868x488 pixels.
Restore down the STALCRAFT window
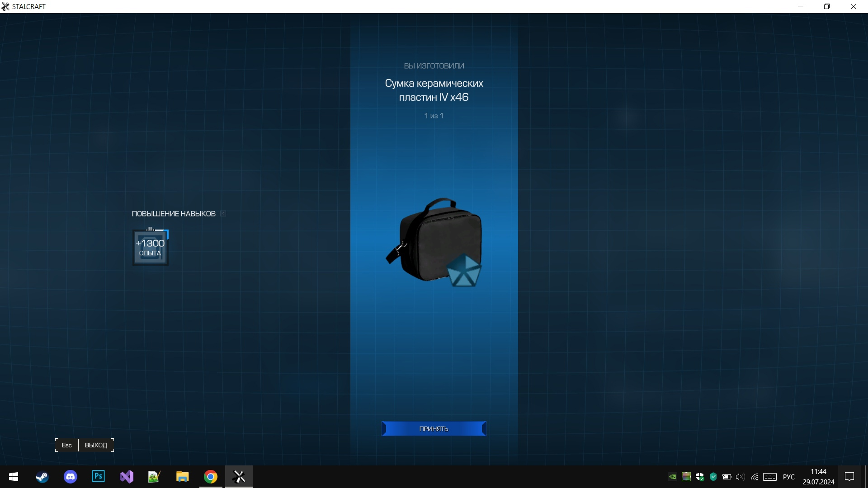[x=827, y=6]
